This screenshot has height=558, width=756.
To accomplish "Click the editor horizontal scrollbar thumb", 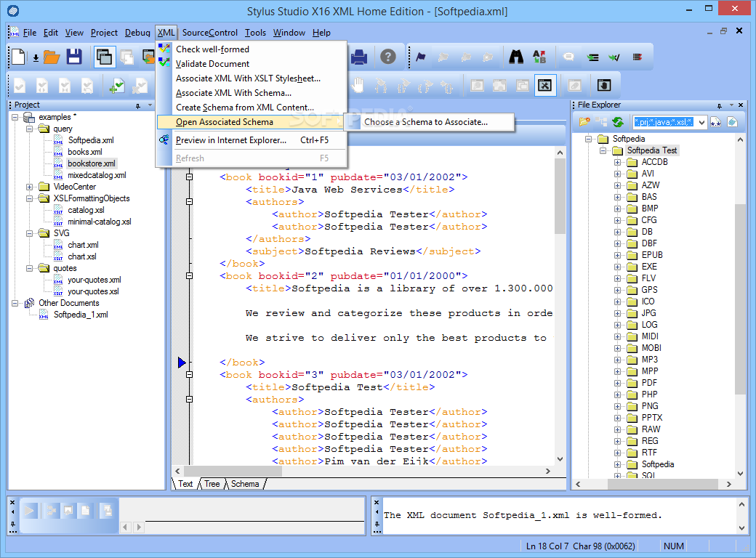I will tap(233, 472).
